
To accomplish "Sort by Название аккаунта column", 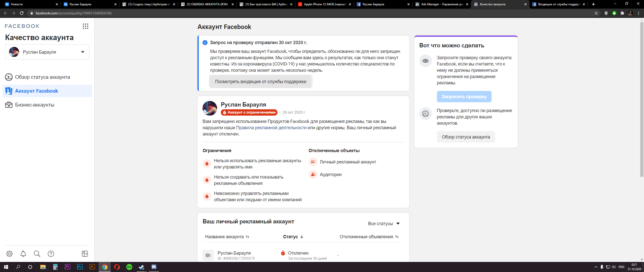I will click(x=227, y=237).
